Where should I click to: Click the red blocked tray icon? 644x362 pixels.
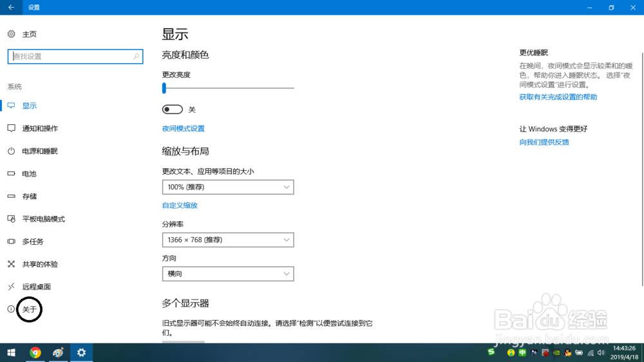click(x=545, y=352)
